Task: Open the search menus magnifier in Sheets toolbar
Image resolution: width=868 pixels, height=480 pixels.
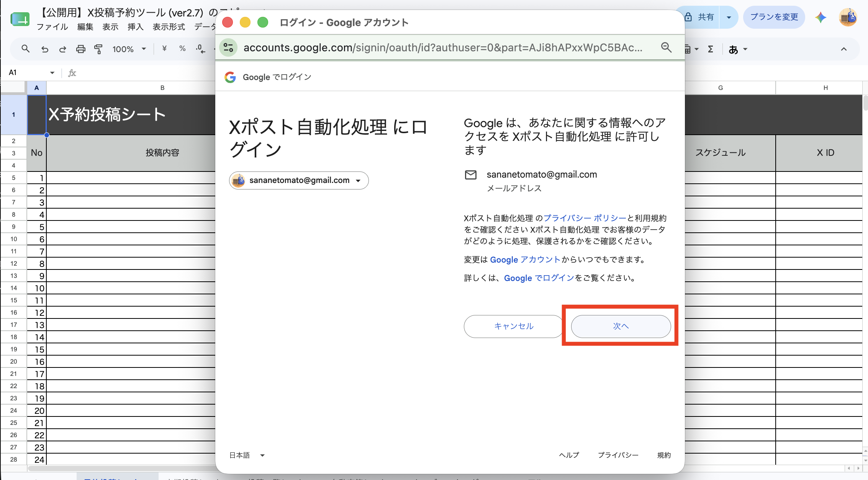Action: 26,49
